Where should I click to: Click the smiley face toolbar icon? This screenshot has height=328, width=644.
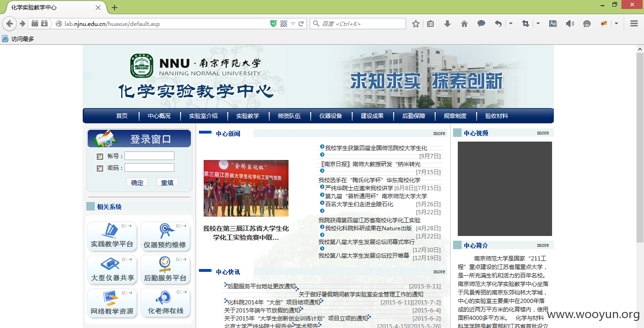coord(587,24)
